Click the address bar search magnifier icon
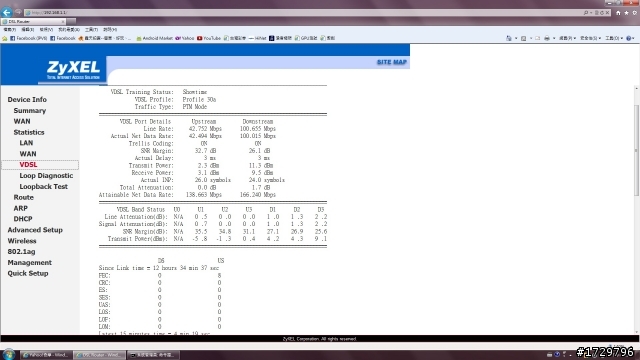The image size is (640, 360). (586, 13)
